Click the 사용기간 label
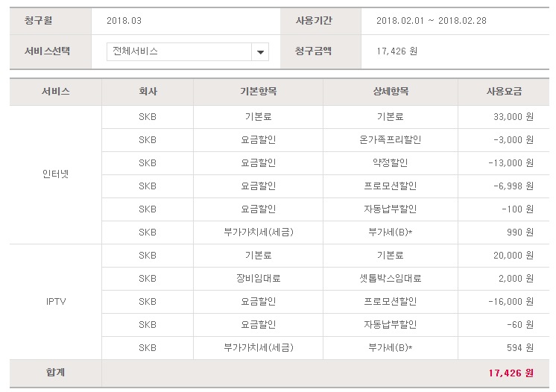The image size is (556, 392). coord(313,20)
